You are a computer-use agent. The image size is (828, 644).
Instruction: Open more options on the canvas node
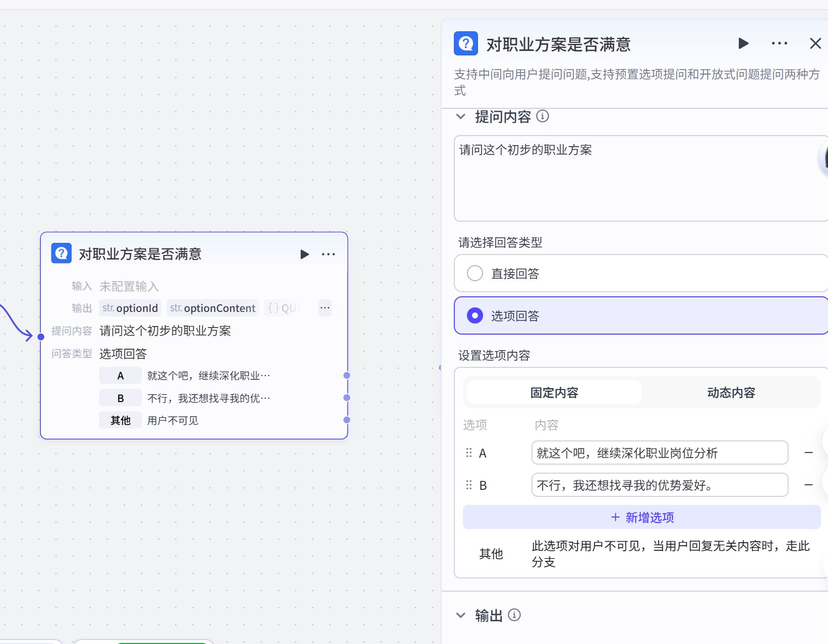click(x=328, y=254)
